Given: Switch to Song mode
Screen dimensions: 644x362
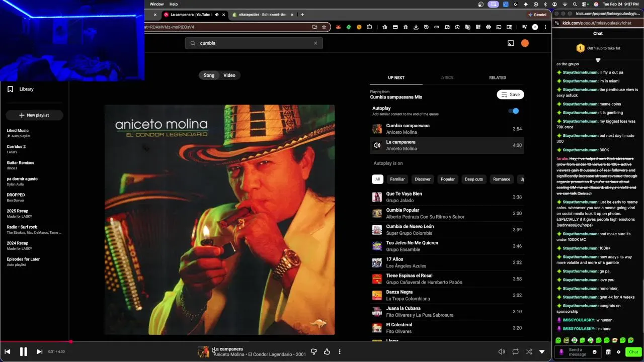Looking at the screenshot, I should point(209,75).
